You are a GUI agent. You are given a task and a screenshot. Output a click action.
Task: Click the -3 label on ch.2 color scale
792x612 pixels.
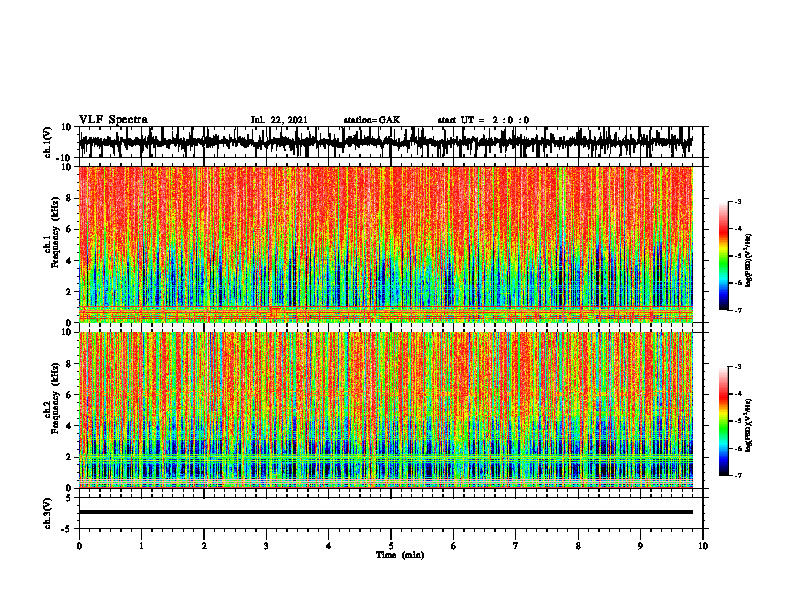[x=738, y=367]
